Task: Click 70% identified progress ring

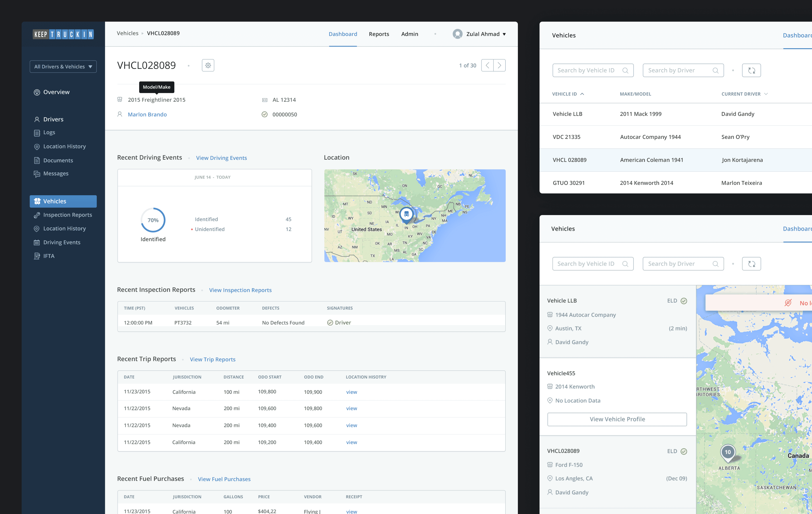Action: pyautogui.click(x=153, y=220)
